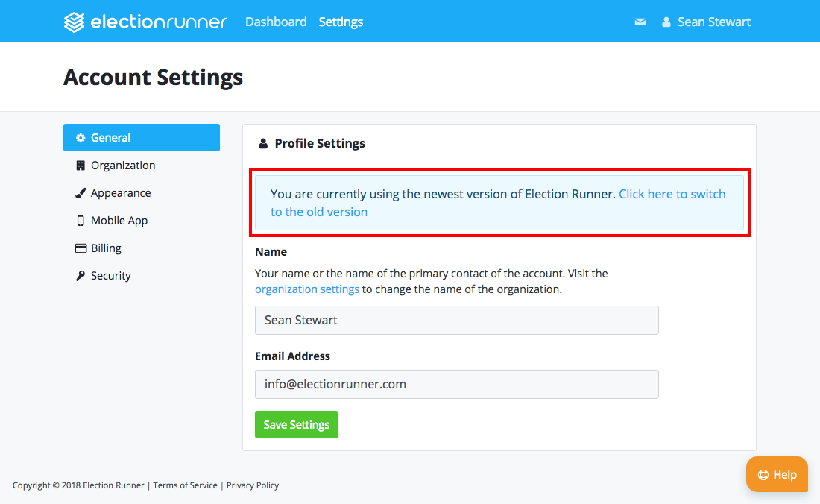Focus the Name input field
Viewport: 820px width, 504px height.
click(x=456, y=320)
